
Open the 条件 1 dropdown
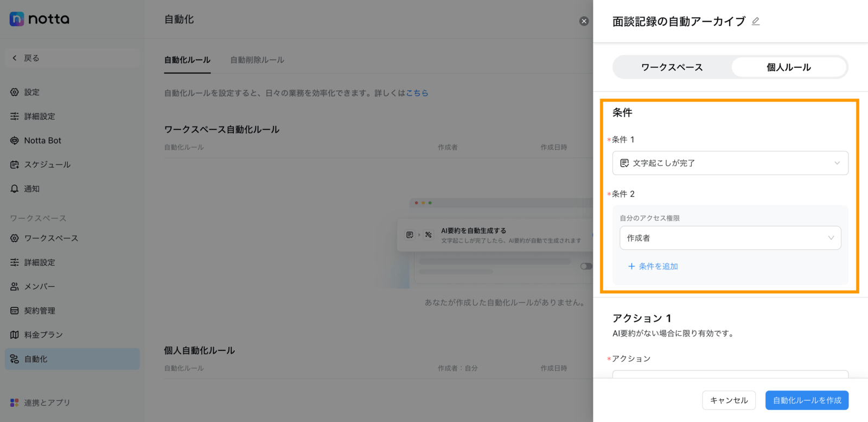coord(730,163)
